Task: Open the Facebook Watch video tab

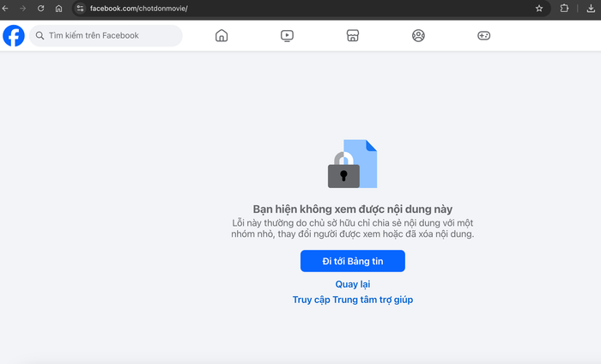Action: tap(287, 36)
